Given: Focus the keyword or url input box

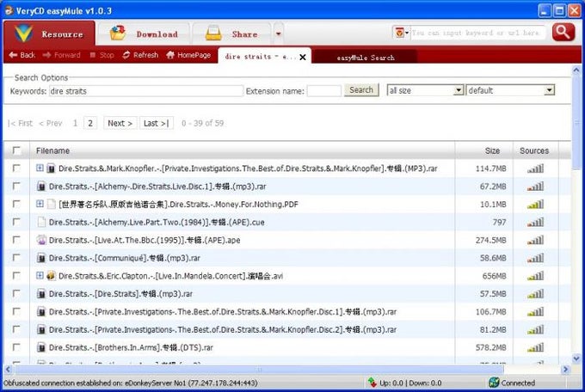Looking at the screenshot, I should 477,33.
